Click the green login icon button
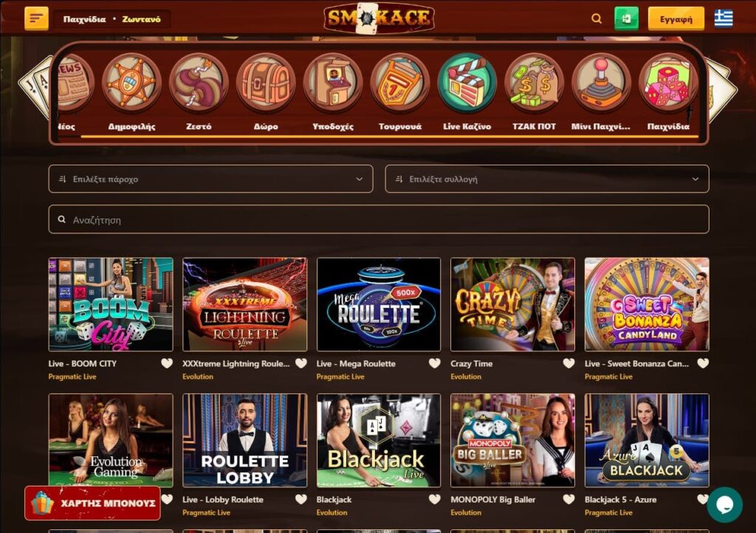 [x=626, y=18]
